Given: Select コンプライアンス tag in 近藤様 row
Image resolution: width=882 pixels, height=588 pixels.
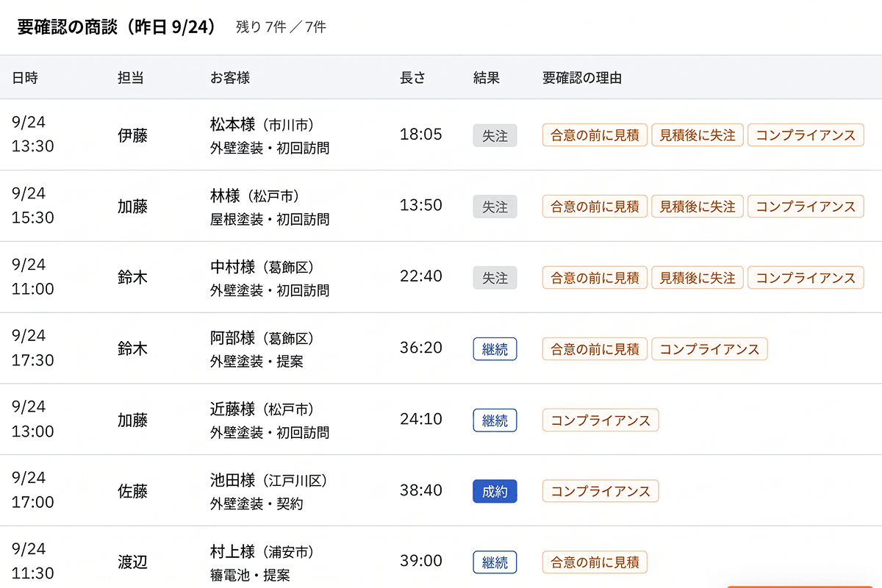Looking at the screenshot, I should click(x=600, y=420).
